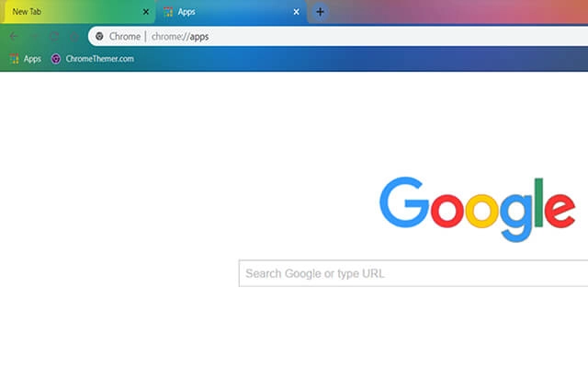Image resolution: width=588 pixels, height=368 pixels.
Task: Reload the current page
Action: (54, 37)
